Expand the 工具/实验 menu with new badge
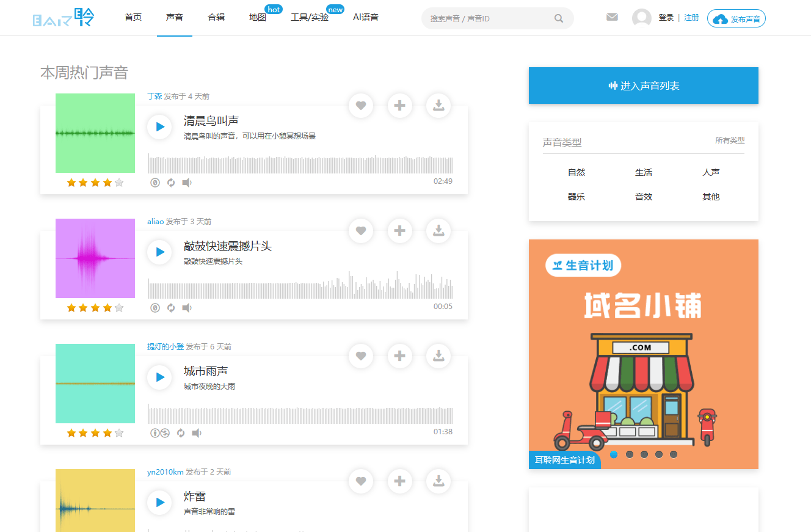 [310, 17]
